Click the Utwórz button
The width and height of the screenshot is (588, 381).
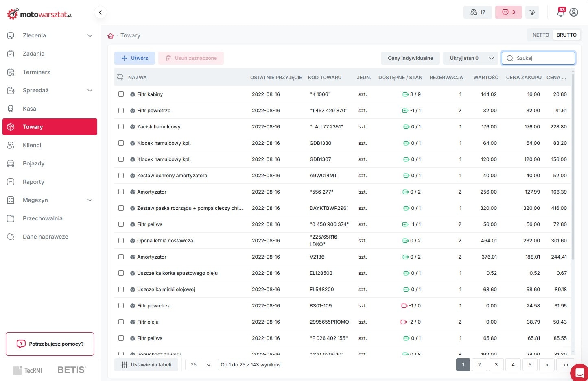[x=134, y=58]
